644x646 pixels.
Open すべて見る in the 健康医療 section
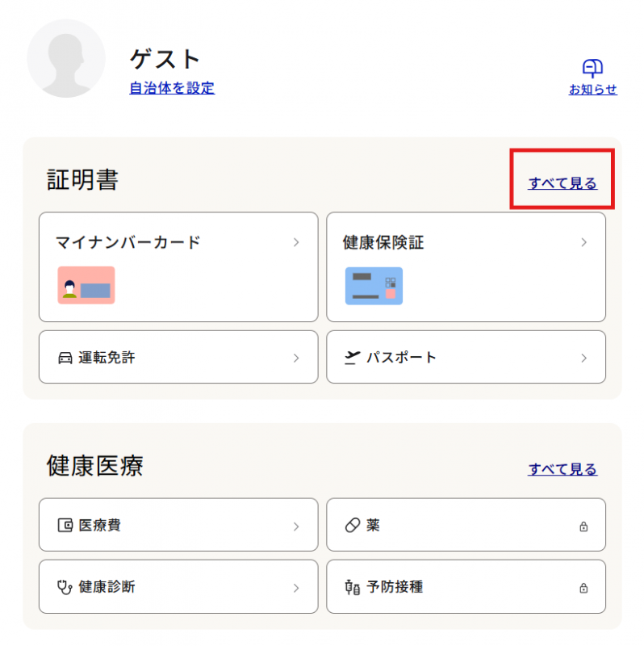[x=562, y=469]
